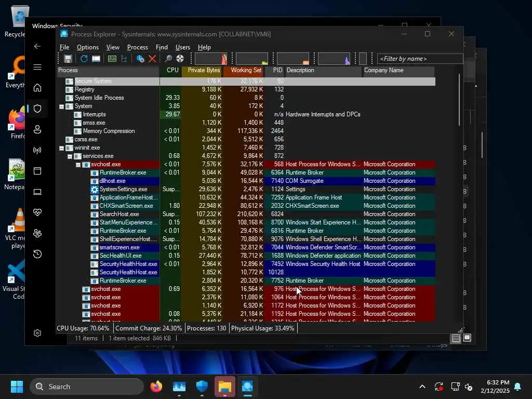Screen dimensions: 532x399
Task: Open the commit history mini graph
Action: (252, 59)
